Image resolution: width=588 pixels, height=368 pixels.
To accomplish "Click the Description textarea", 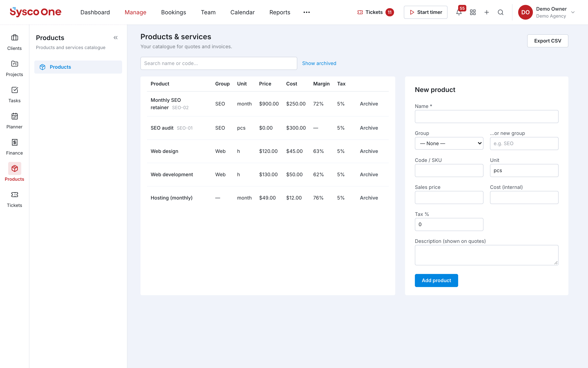I will point(487,255).
